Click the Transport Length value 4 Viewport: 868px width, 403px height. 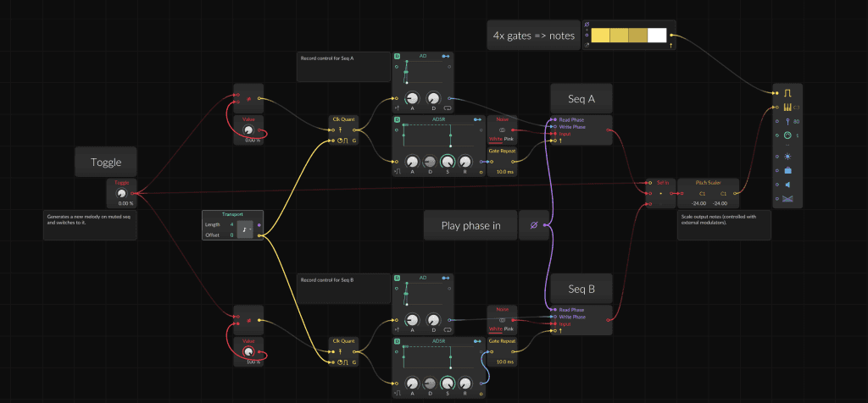click(231, 224)
